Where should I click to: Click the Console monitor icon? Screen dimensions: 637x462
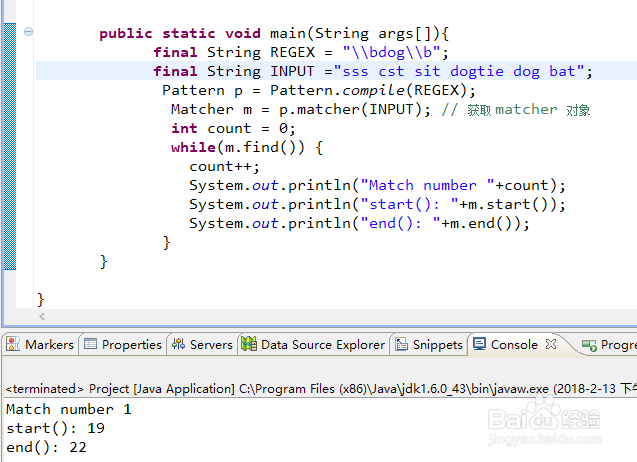click(x=479, y=344)
